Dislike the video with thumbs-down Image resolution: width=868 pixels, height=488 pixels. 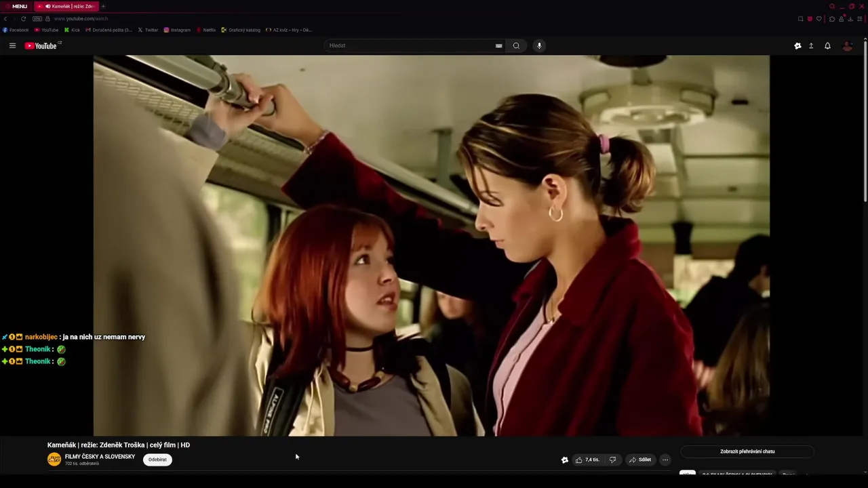click(x=612, y=460)
